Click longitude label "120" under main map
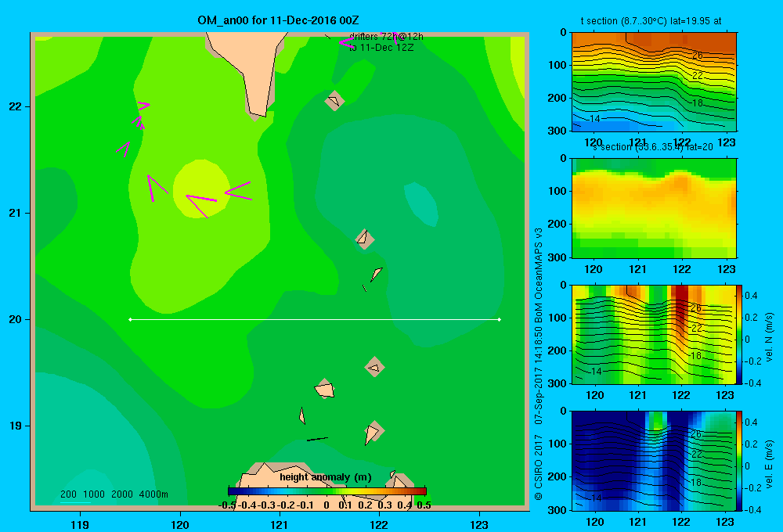The height and width of the screenshot is (532, 783). tap(180, 524)
